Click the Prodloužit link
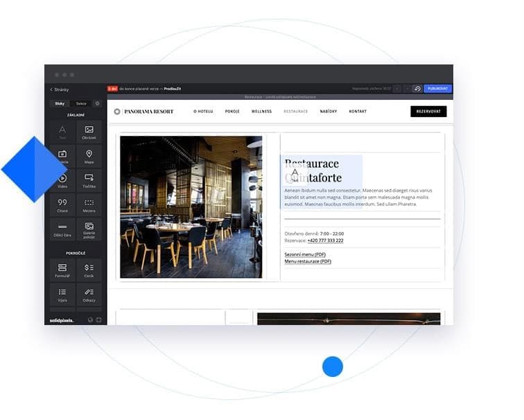524x420 pixels. pos(173,89)
